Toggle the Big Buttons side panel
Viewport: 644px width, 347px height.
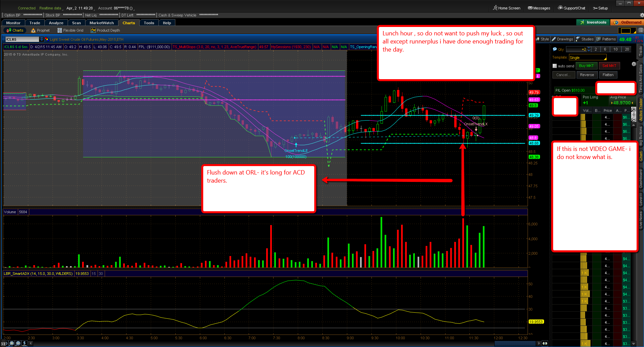click(x=641, y=136)
